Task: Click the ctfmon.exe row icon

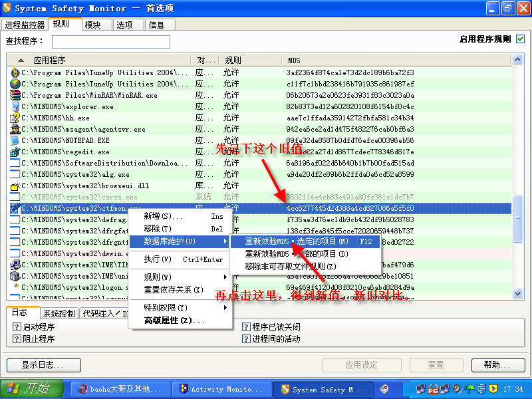Action: (15, 208)
